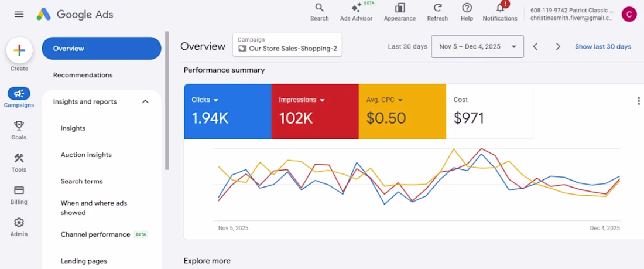Go to Campaigns section
This screenshot has height=269, width=644.
(19, 98)
